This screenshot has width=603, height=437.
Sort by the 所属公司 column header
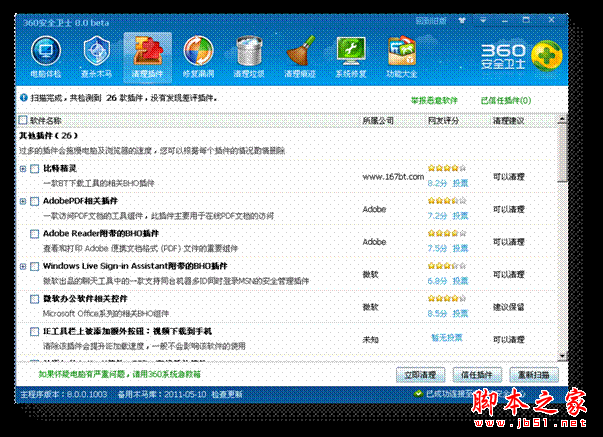tap(378, 121)
